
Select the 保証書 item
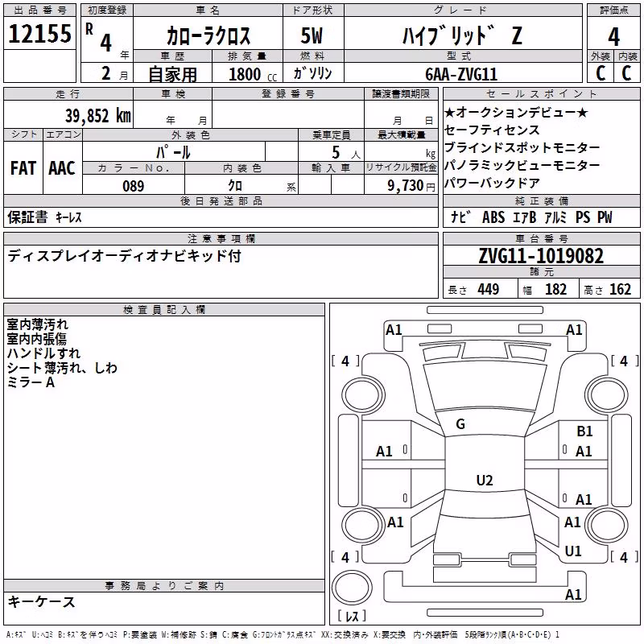tap(27, 217)
